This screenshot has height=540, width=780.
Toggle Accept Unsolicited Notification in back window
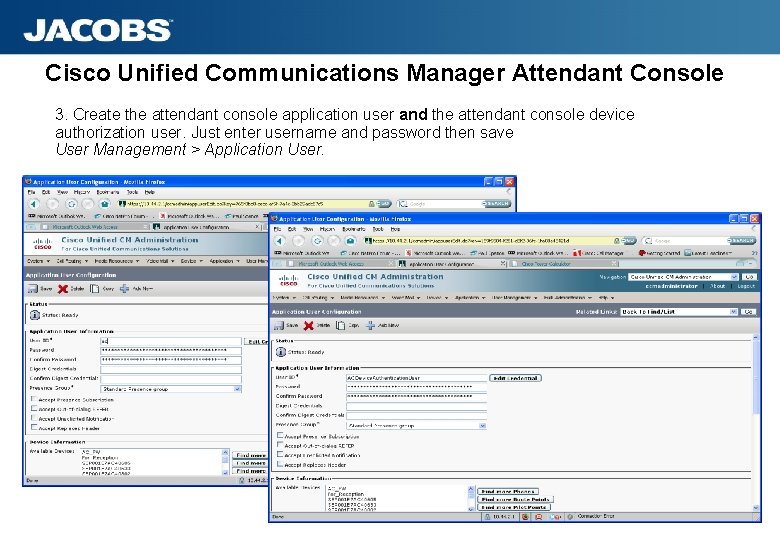pos(34,417)
